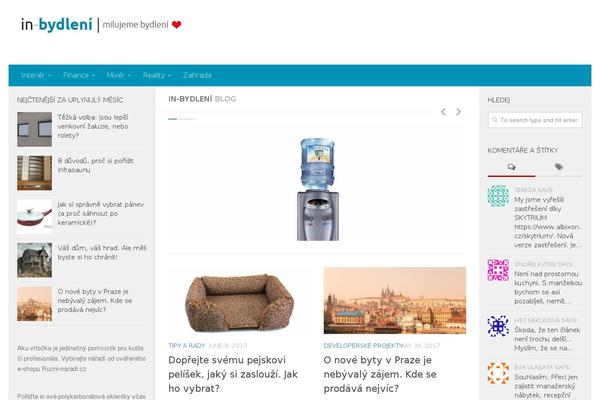Switch to the tags icon tab

(559, 167)
